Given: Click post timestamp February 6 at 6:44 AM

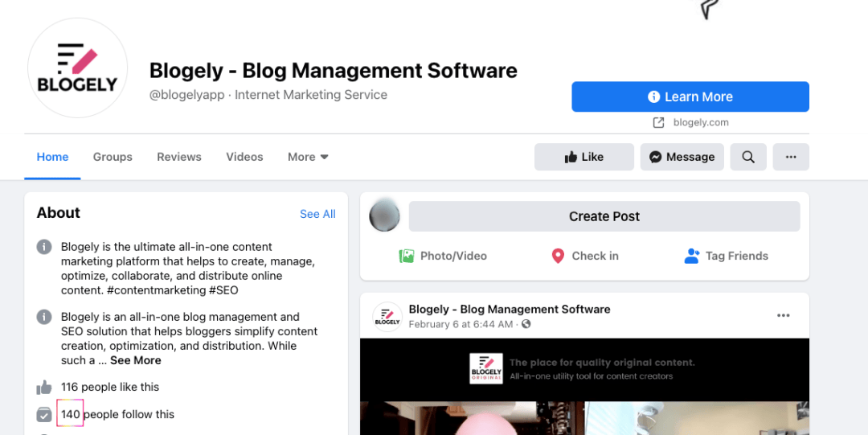Looking at the screenshot, I should (x=461, y=324).
